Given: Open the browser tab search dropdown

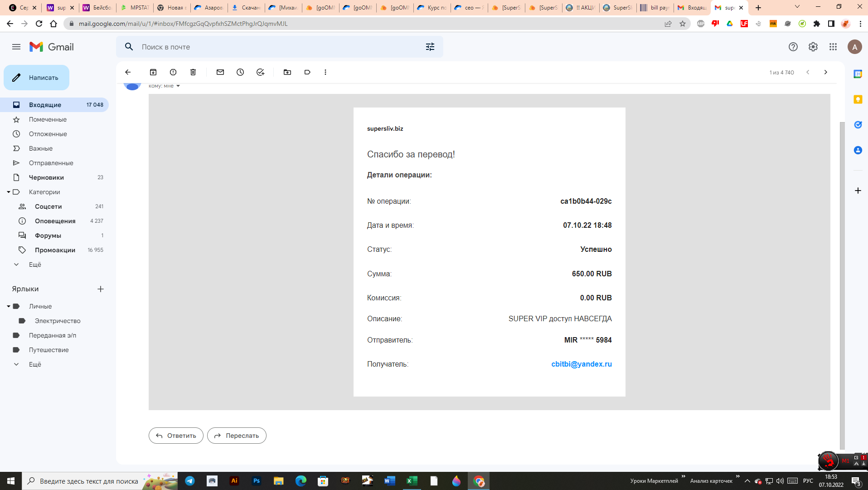Looking at the screenshot, I should pos(797,7).
